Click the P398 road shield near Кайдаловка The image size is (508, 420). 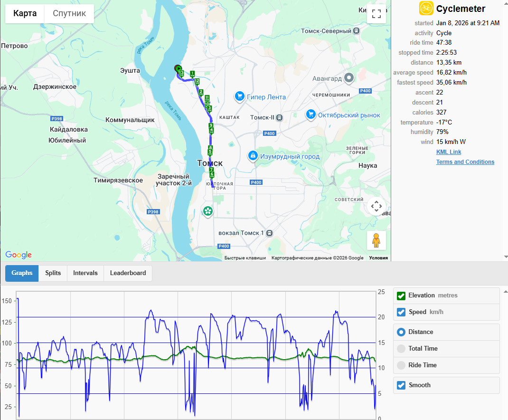(x=56, y=119)
